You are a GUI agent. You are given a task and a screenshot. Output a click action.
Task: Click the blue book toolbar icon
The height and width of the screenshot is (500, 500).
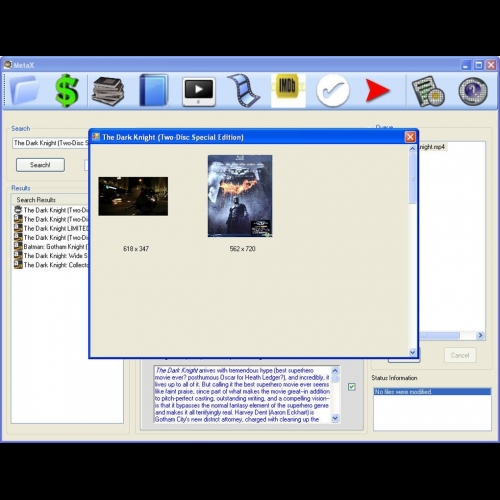click(x=153, y=91)
